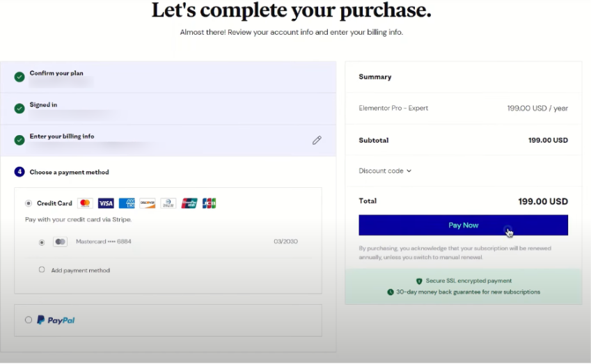Screen dimensions: 591x364
Task: Click the 30-day guarantee clock icon
Action: coord(391,292)
